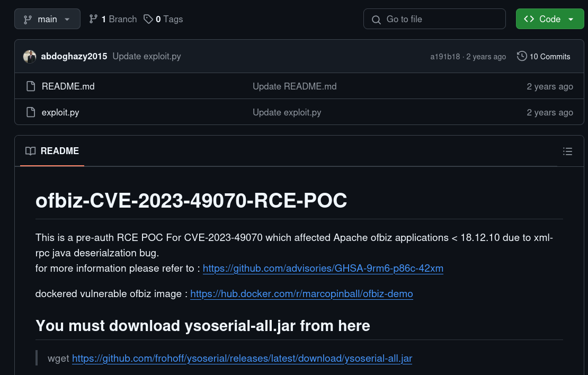
Task: Select the README tab
Action: pyautogui.click(x=52, y=151)
